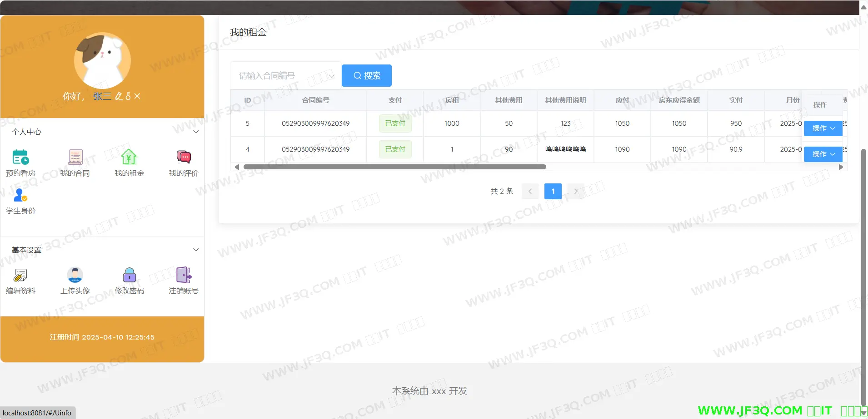Open the 上传头像 avatar upload icon
This screenshot has width=868, height=419.
coord(75,275)
